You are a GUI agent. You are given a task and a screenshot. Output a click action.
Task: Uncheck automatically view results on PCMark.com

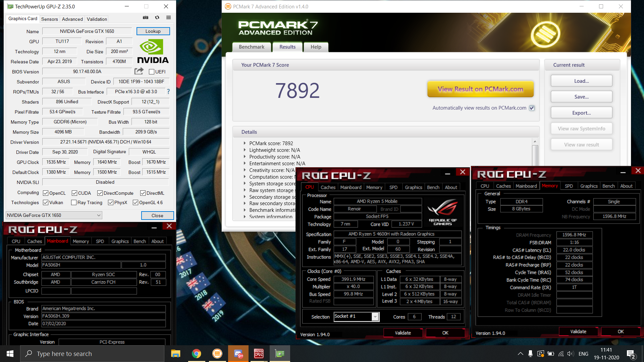pyautogui.click(x=532, y=108)
